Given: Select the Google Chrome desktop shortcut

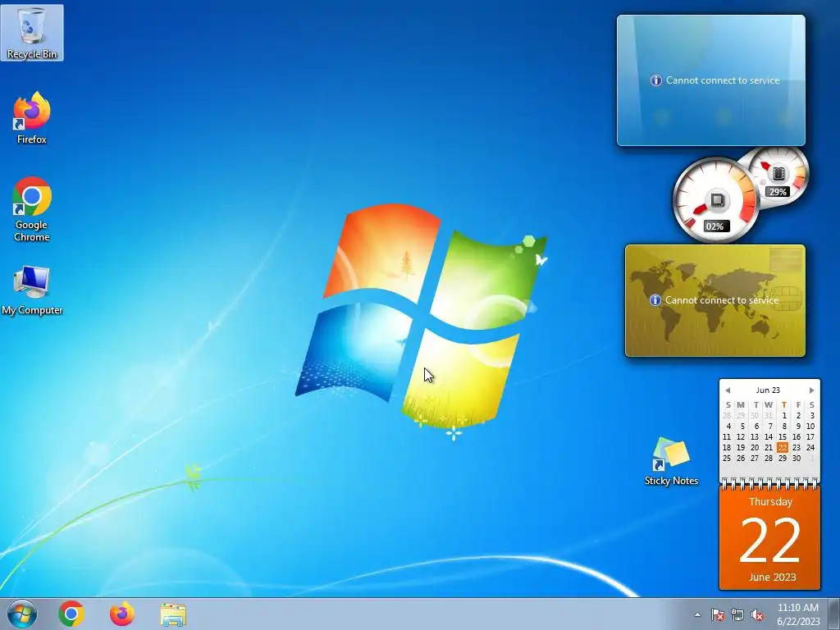Looking at the screenshot, I should (32, 209).
